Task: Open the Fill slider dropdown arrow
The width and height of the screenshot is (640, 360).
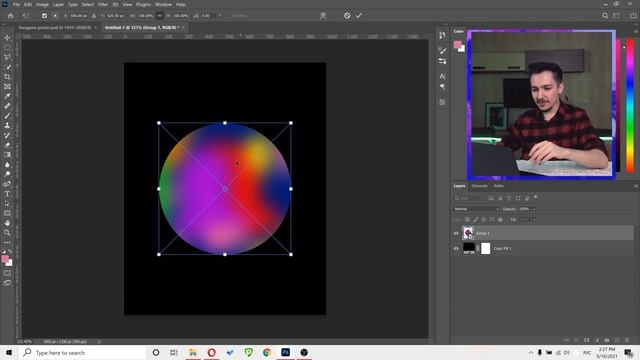Action: pos(534,220)
